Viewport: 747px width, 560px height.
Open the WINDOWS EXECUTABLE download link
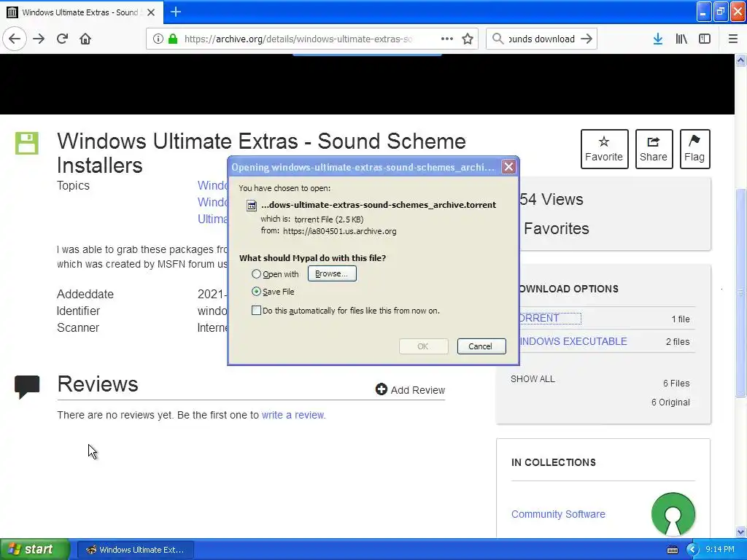(x=573, y=341)
